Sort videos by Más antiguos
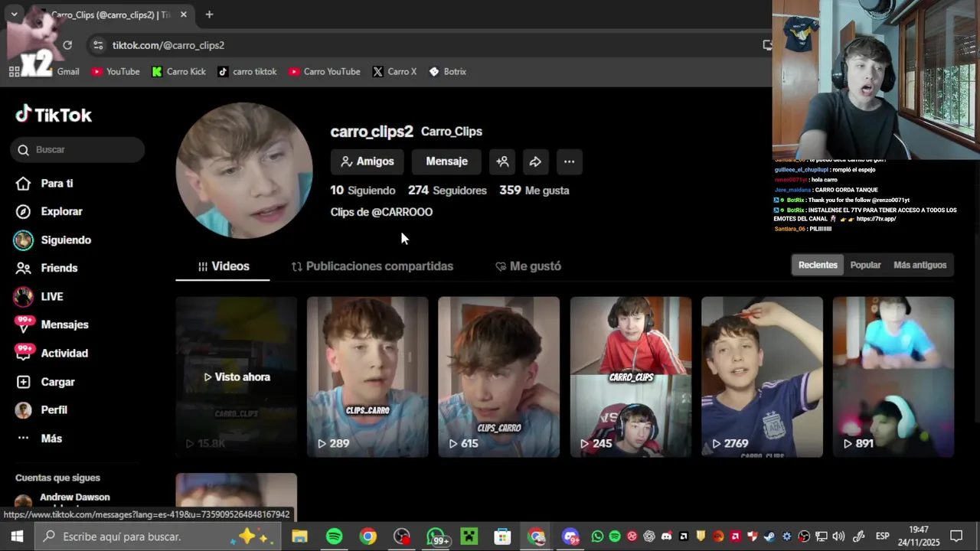980x551 pixels. [920, 265]
